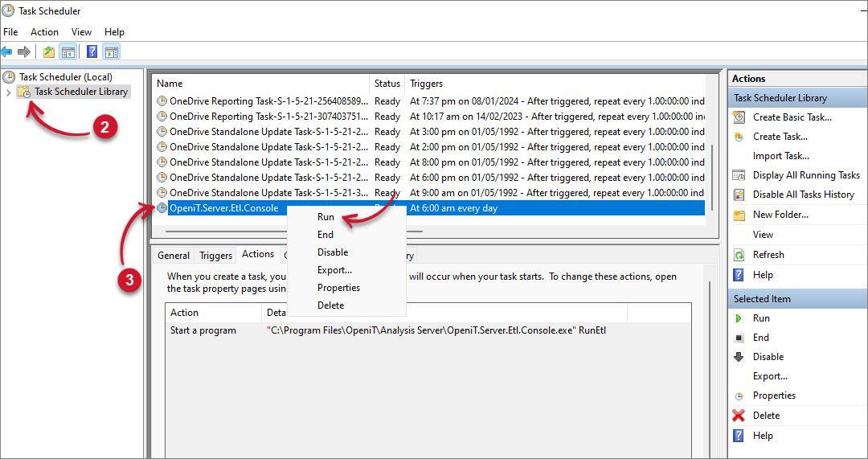Select the OneDrive Standalone Update Task at 9:00 am
Image resolution: width=868 pixels, height=459 pixels.
pyautogui.click(x=431, y=193)
